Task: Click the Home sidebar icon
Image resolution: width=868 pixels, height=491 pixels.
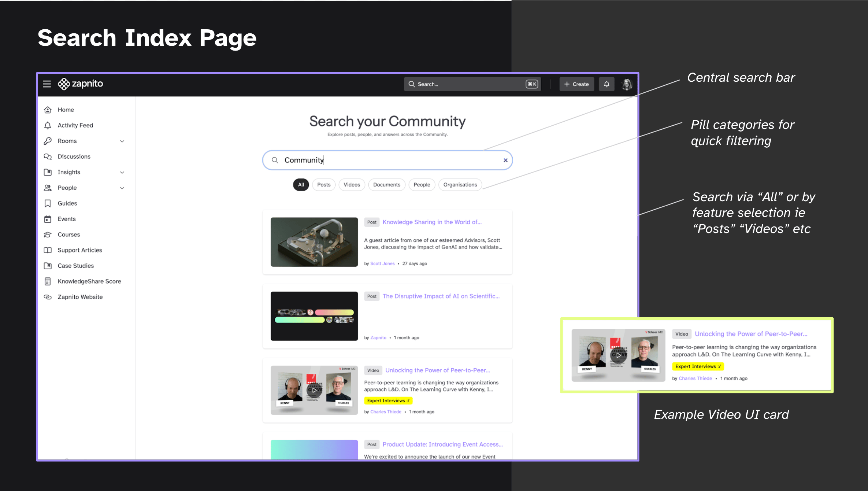Action: (x=48, y=110)
